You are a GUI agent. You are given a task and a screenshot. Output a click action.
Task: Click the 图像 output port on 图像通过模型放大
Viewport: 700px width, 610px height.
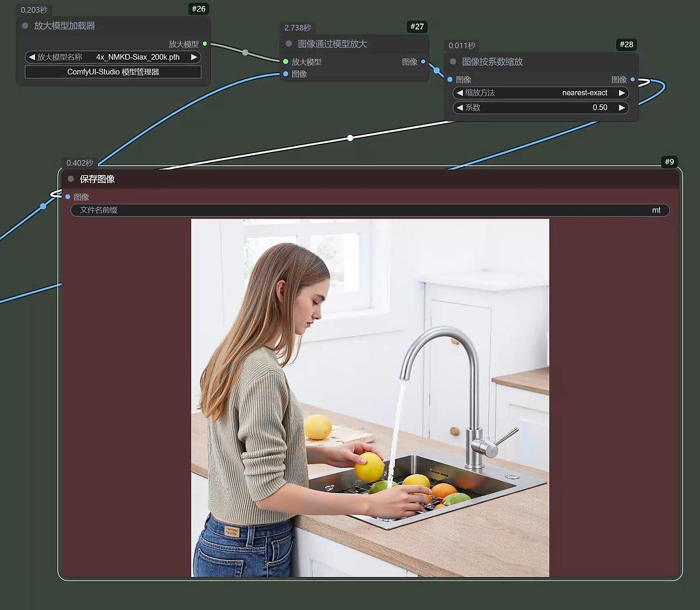click(x=423, y=62)
